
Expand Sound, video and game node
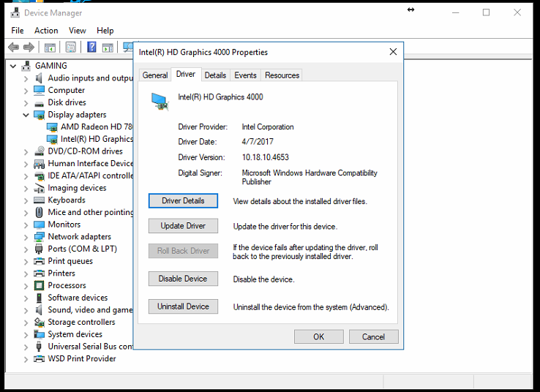tap(26, 310)
